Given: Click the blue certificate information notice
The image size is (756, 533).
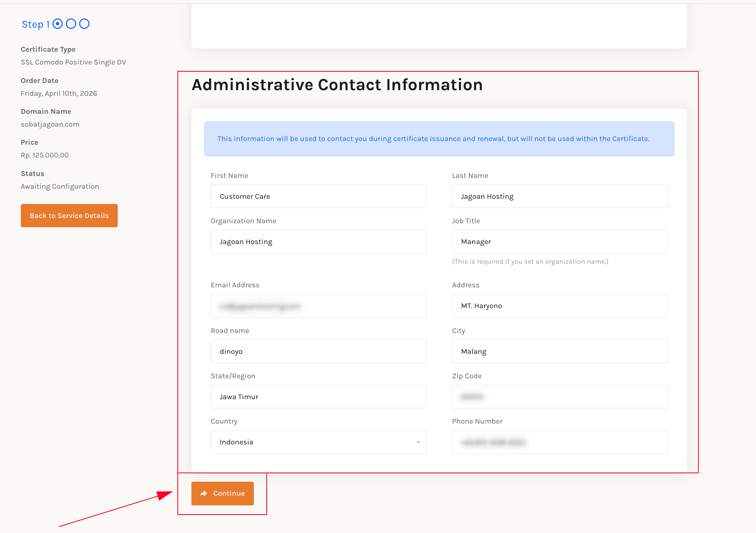Looking at the screenshot, I should (439, 139).
